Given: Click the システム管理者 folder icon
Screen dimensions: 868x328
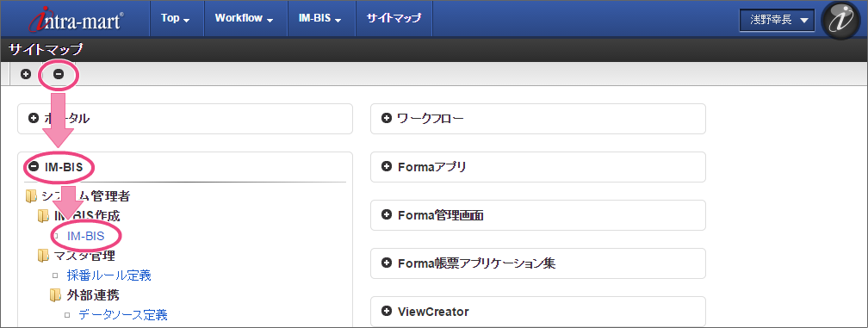Looking at the screenshot, I should tap(31, 195).
